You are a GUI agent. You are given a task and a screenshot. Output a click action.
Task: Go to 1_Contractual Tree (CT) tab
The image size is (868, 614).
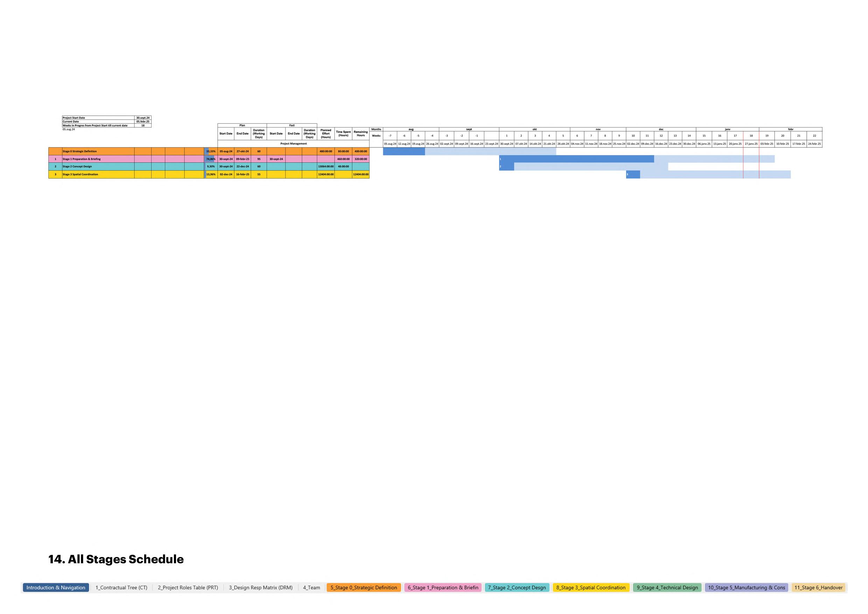(x=121, y=587)
